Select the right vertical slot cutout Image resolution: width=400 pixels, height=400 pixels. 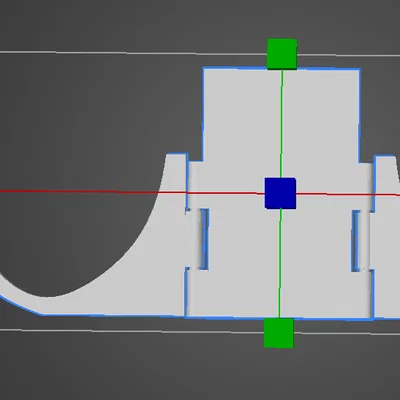356,240
